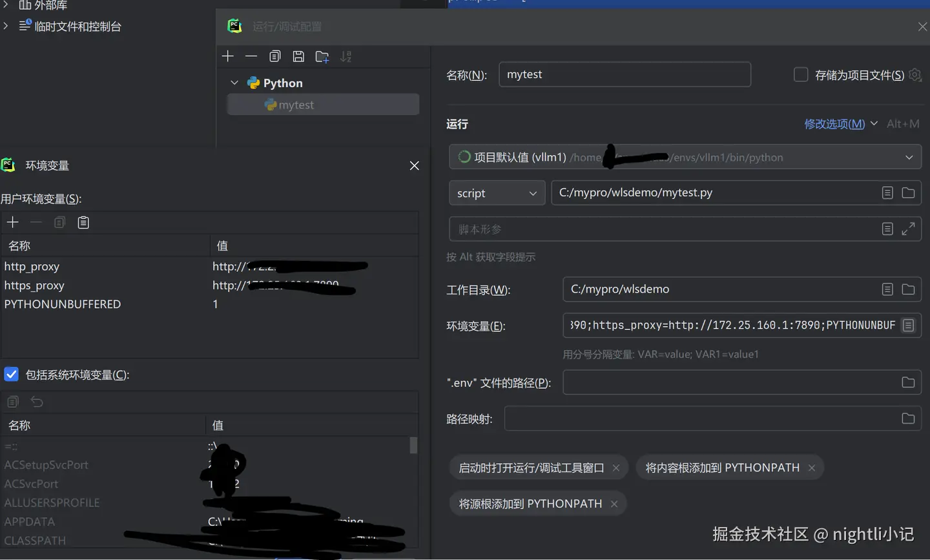Open the script type dropdown

(496, 192)
